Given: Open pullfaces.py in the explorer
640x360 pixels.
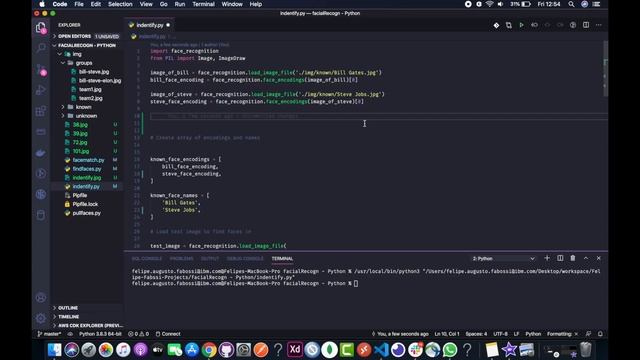Looking at the screenshot, I should [87, 213].
